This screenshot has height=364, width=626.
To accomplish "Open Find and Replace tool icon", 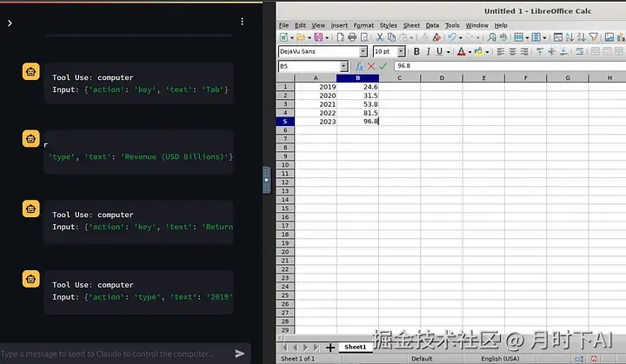I will pos(492,37).
